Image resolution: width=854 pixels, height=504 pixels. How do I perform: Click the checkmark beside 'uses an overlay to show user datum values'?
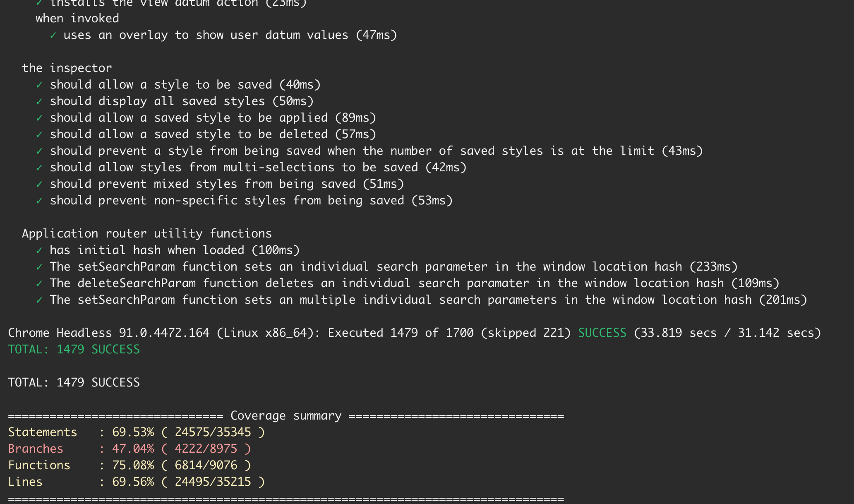[x=53, y=35]
